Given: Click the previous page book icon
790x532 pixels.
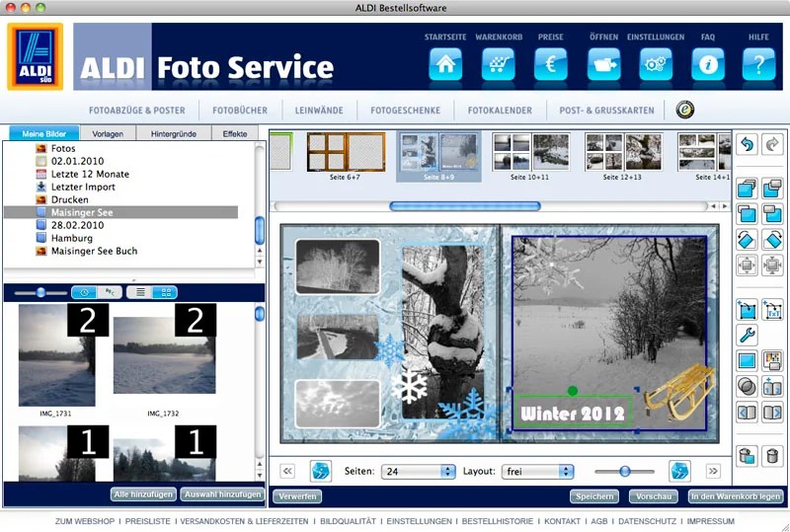Looking at the screenshot, I should coord(747,413).
